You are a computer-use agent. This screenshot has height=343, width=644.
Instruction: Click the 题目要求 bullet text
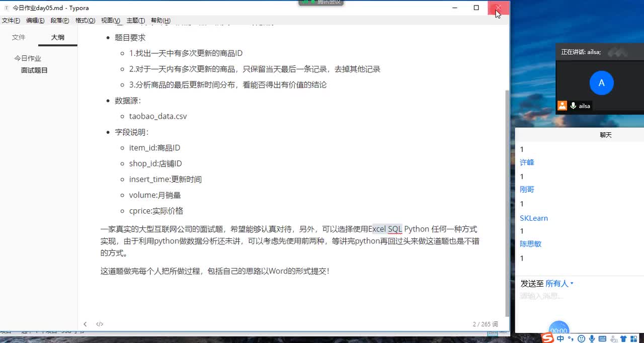pyautogui.click(x=130, y=38)
